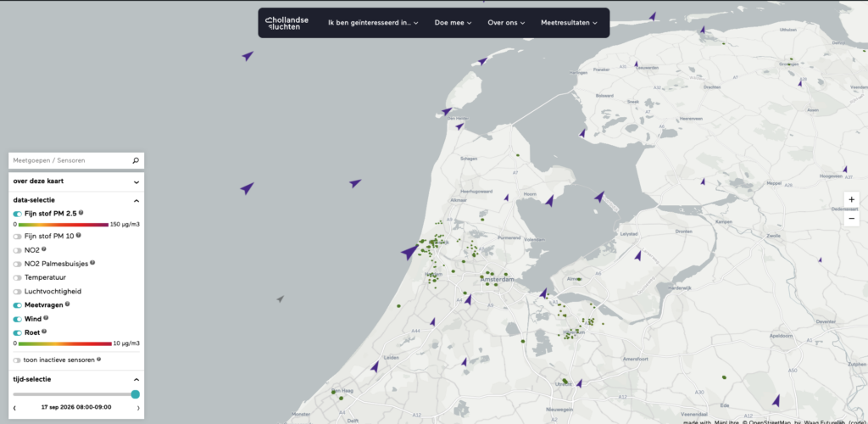Click the Roet color scale bar

(x=64, y=343)
